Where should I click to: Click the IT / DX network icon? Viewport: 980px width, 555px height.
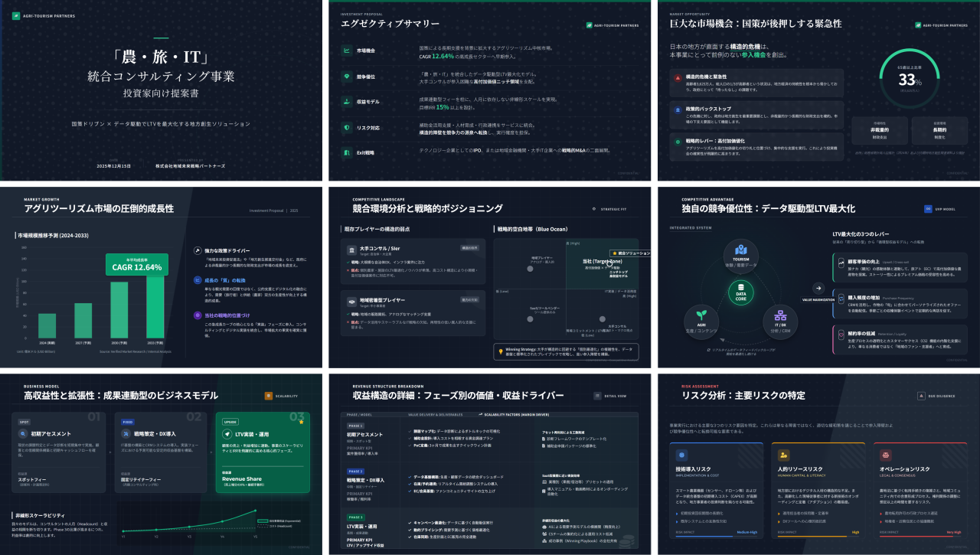[x=781, y=315]
